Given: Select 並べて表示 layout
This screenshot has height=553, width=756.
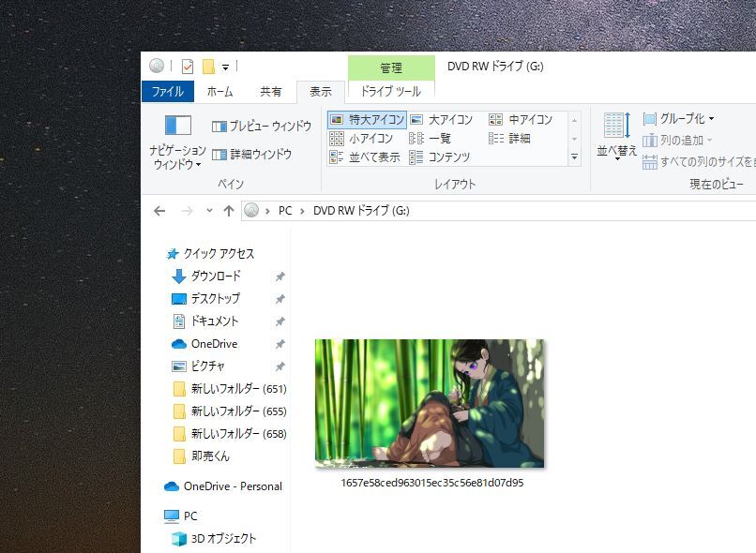Looking at the screenshot, I should pos(365,157).
